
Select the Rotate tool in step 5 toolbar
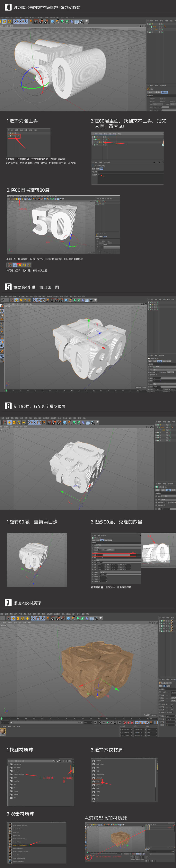tap(25, 300)
